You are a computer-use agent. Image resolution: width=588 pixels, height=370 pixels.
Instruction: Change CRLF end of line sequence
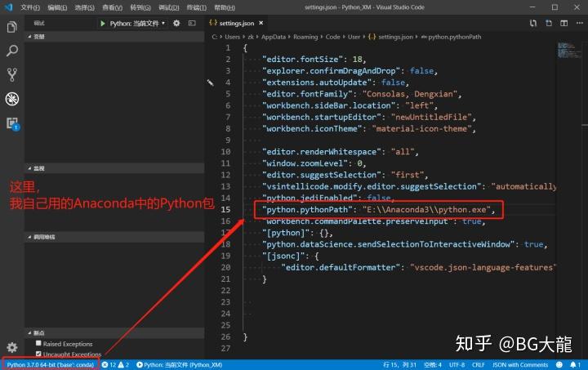click(478, 364)
